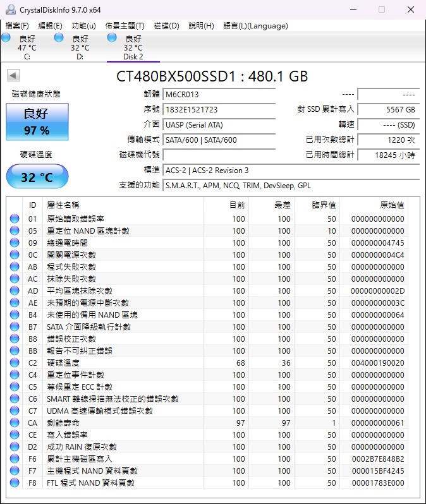The height and width of the screenshot is (504, 426).
Task: Open the 磁碟(D) menu
Action: click(x=166, y=26)
